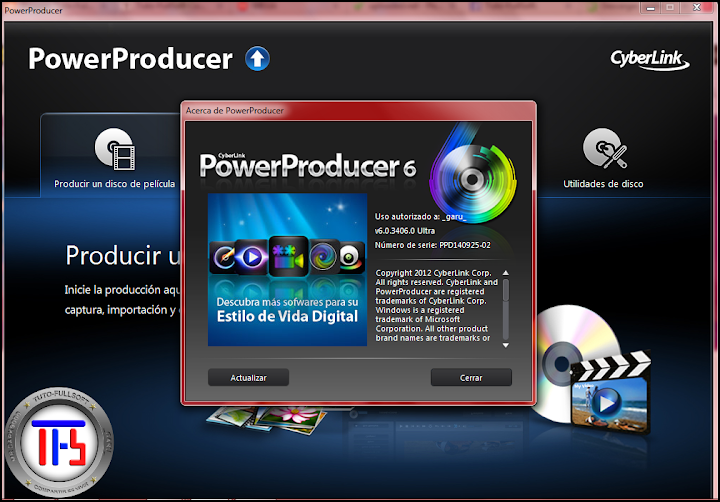
Task: Maximize the PowerProducer main window
Action: click(670, 8)
